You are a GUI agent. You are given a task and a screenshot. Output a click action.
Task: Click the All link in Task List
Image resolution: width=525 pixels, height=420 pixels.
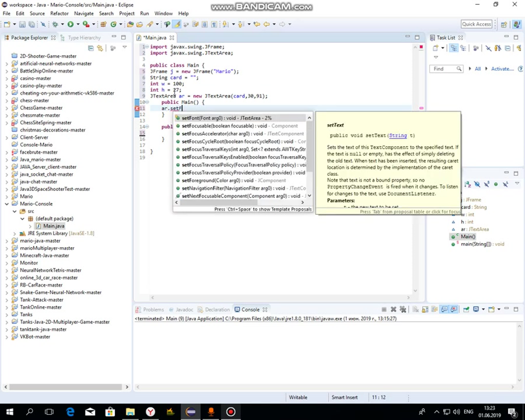pyautogui.click(x=478, y=69)
